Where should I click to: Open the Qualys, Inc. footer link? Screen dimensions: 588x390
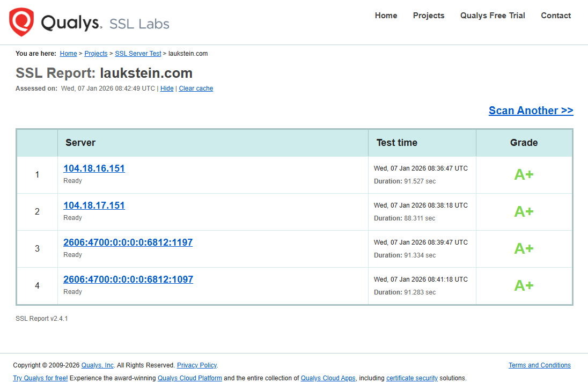point(98,365)
